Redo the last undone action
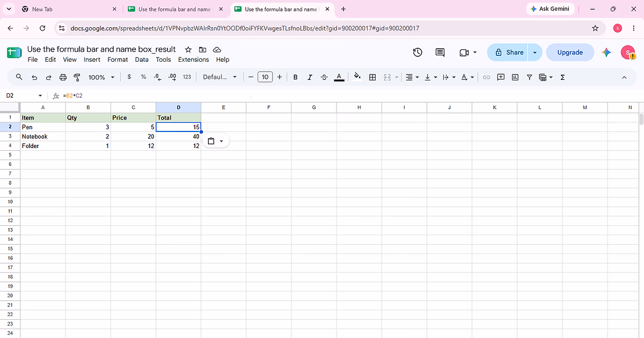Screen dimensions: 644x338 (48, 77)
